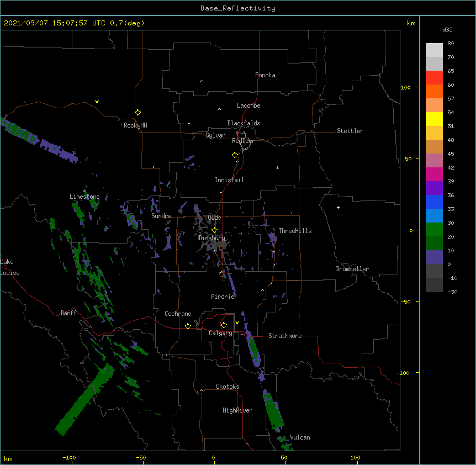Image resolution: width=476 pixels, height=465 pixels.
Task: Click the Blackfalds city label
Action: [244, 123]
